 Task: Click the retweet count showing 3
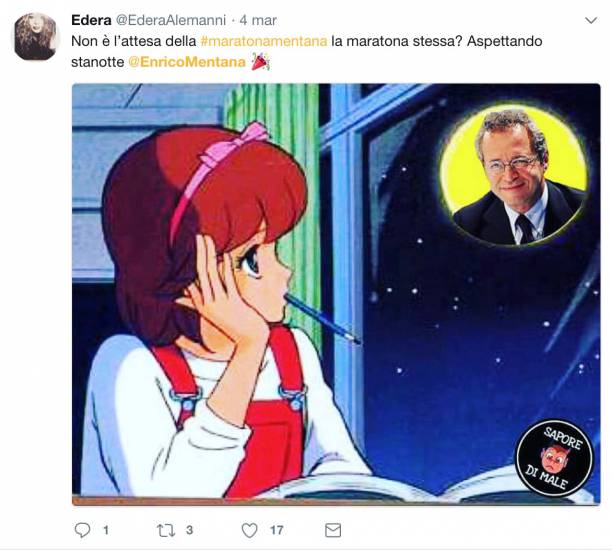tap(189, 530)
